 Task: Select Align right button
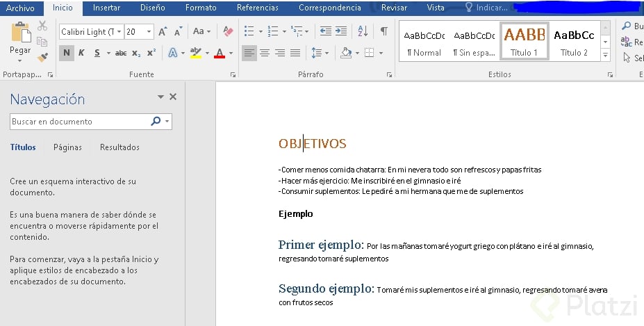point(280,53)
